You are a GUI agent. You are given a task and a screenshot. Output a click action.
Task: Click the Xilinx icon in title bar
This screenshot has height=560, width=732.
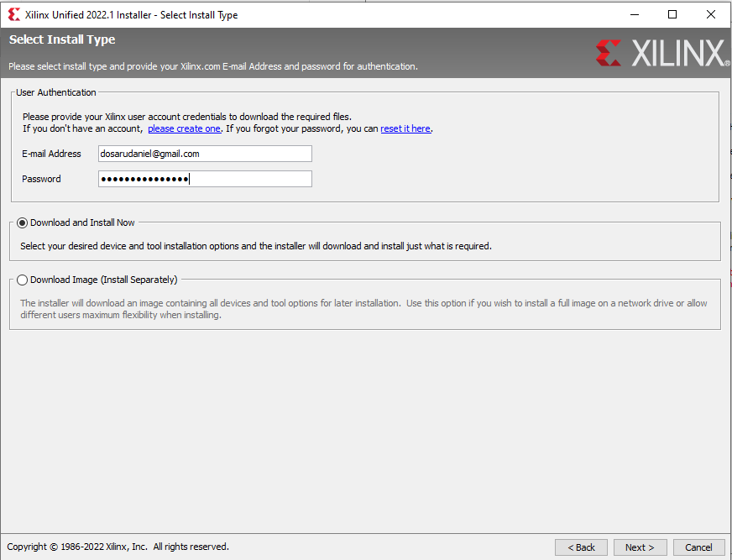14,14
